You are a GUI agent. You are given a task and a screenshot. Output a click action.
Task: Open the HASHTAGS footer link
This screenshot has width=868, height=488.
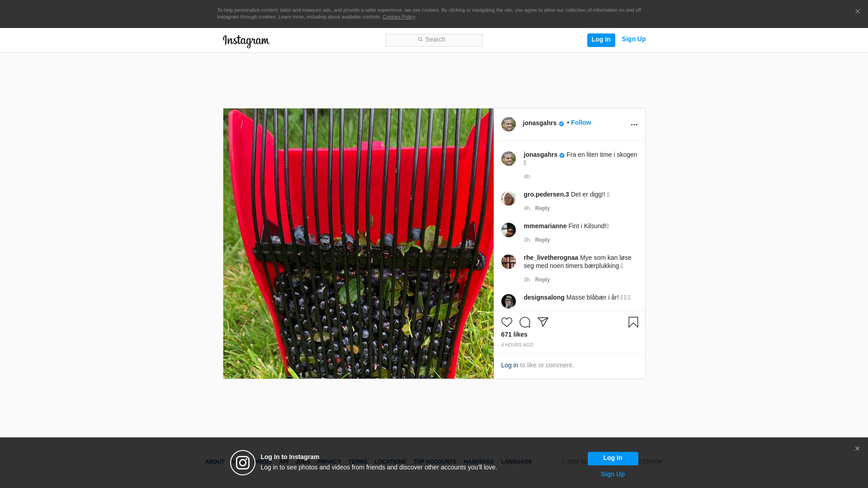479,462
